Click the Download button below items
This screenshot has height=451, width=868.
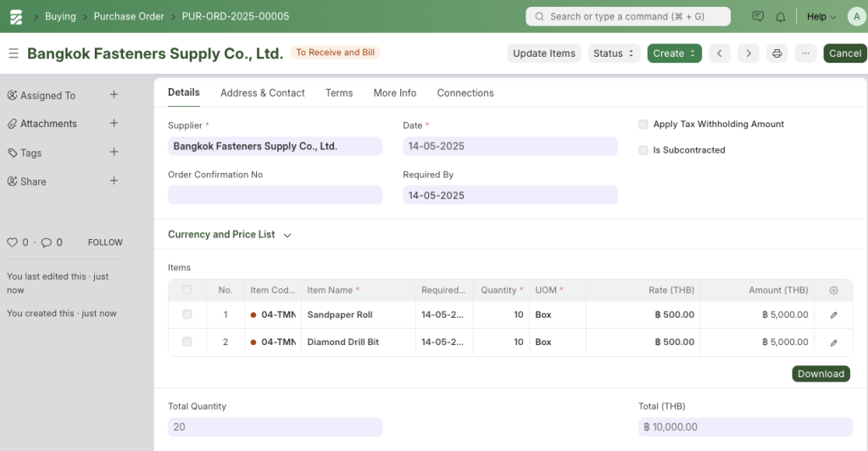[821, 374]
